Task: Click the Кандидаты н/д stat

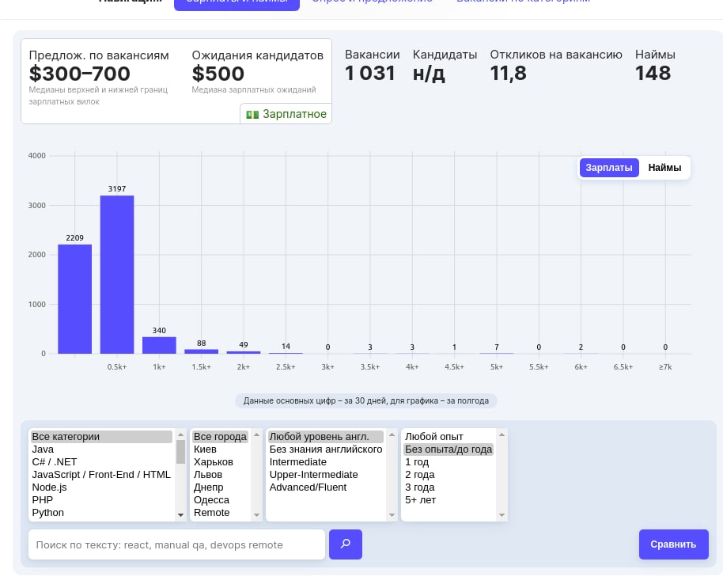Action: 445,66
